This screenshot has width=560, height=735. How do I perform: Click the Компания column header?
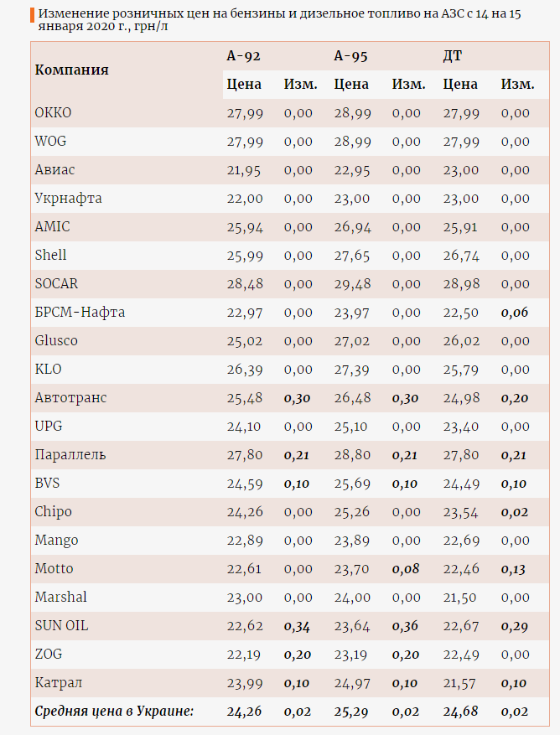[72, 70]
